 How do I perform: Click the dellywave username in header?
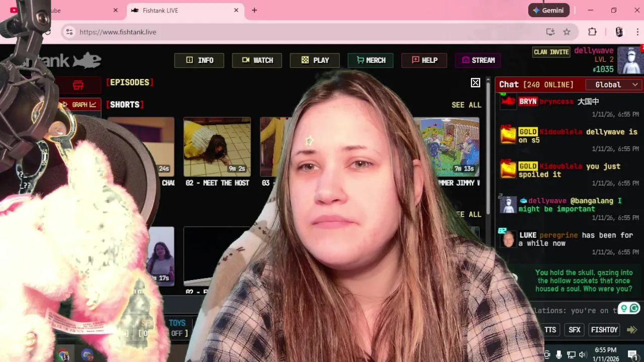tap(594, 51)
